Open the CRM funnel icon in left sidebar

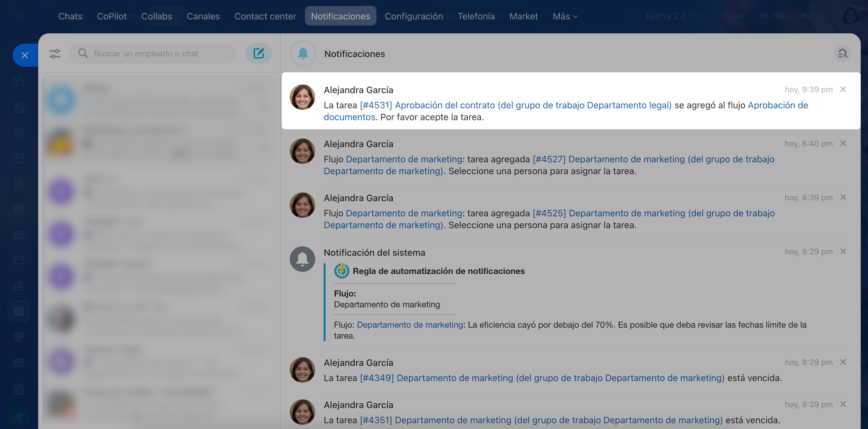tap(19, 336)
